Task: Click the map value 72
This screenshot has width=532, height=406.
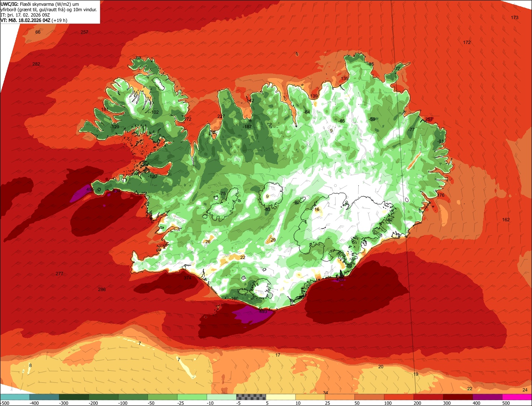Action: point(397,68)
